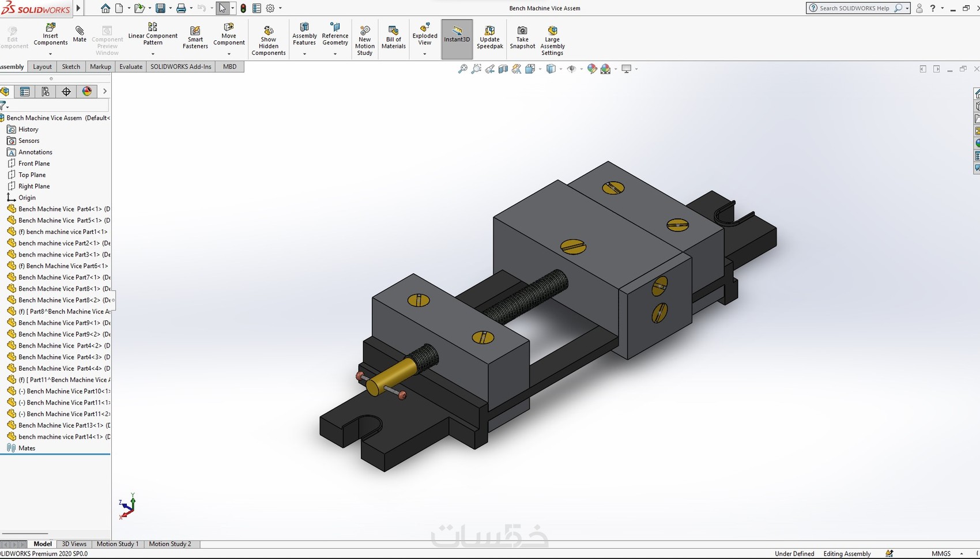Click Zoom to Fit in view toolbar
This screenshot has height=559, width=980.
(462, 69)
